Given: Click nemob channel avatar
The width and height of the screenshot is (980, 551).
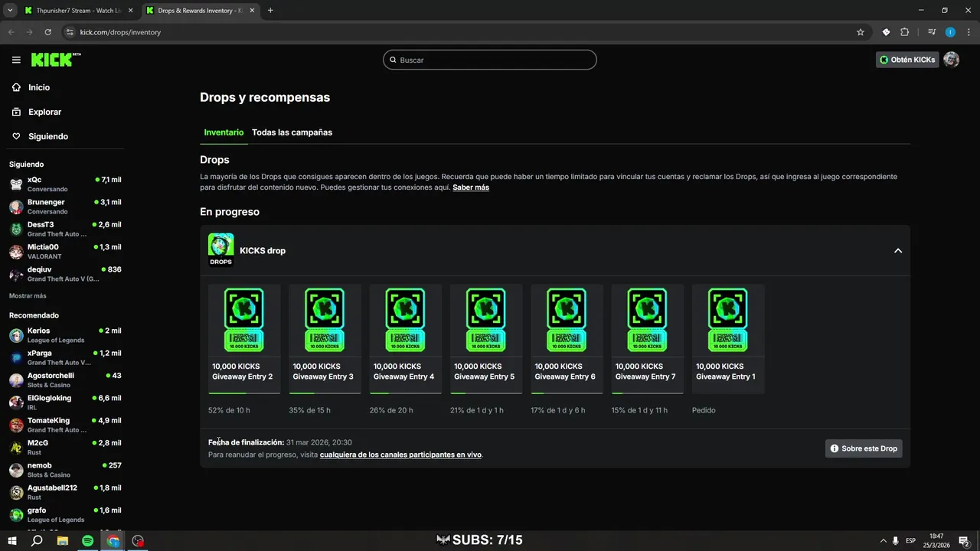Looking at the screenshot, I should [x=16, y=470].
